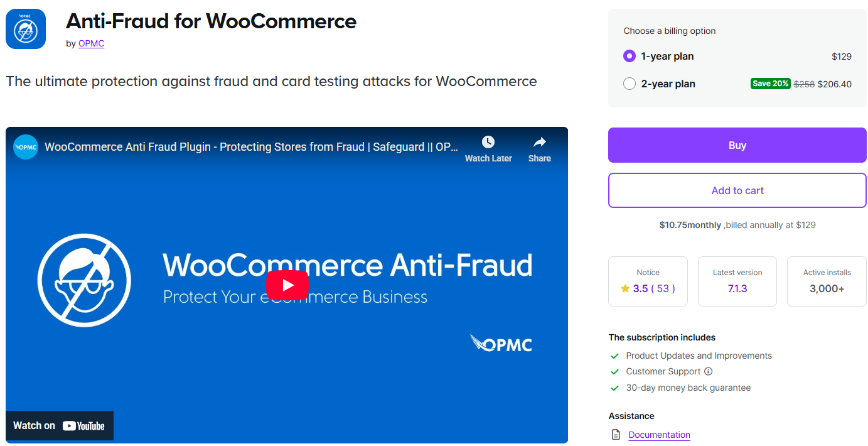The image size is (868, 446).
Task: Select the 2-year plan option
Action: pos(630,83)
